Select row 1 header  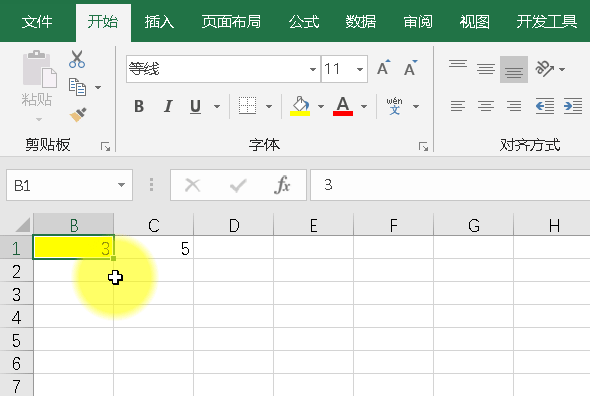click(16, 248)
